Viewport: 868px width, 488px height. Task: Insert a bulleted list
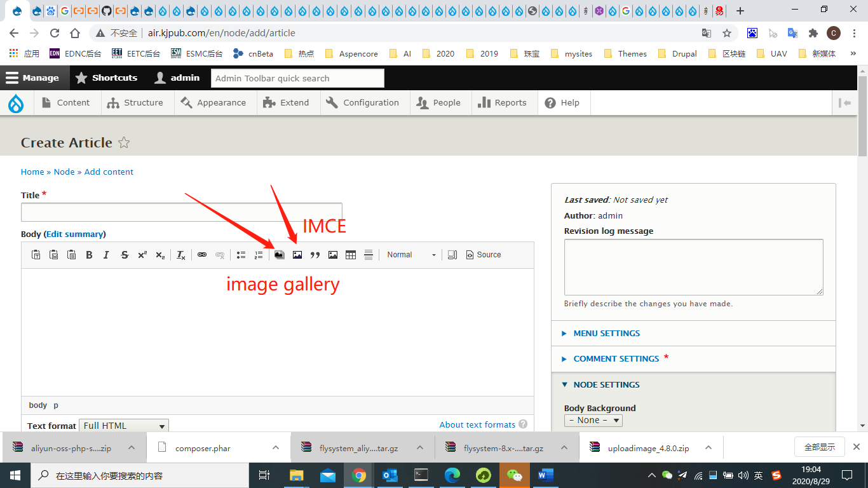pyautogui.click(x=241, y=255)
